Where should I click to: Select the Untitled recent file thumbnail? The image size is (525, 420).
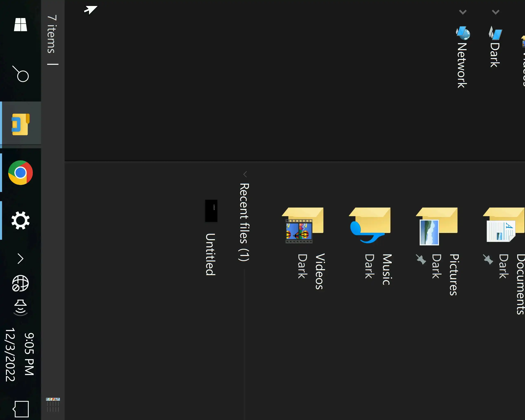tap(211, 211)
